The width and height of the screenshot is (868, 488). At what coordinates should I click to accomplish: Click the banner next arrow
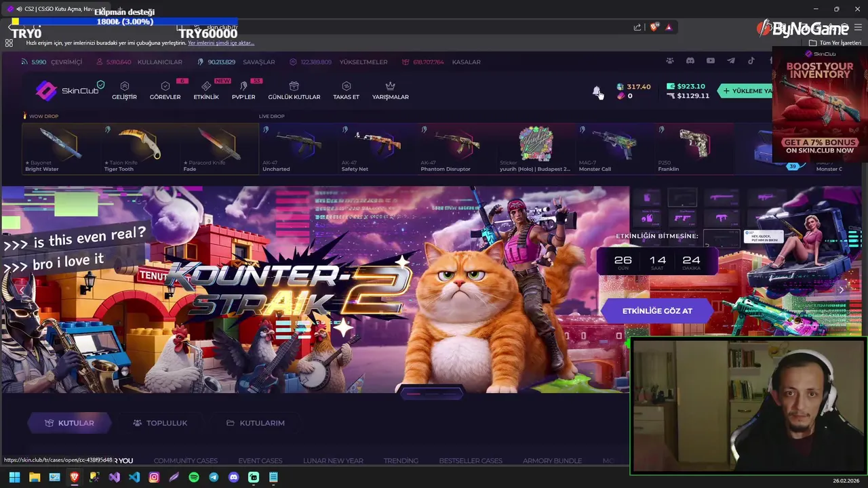coord(841,289)
